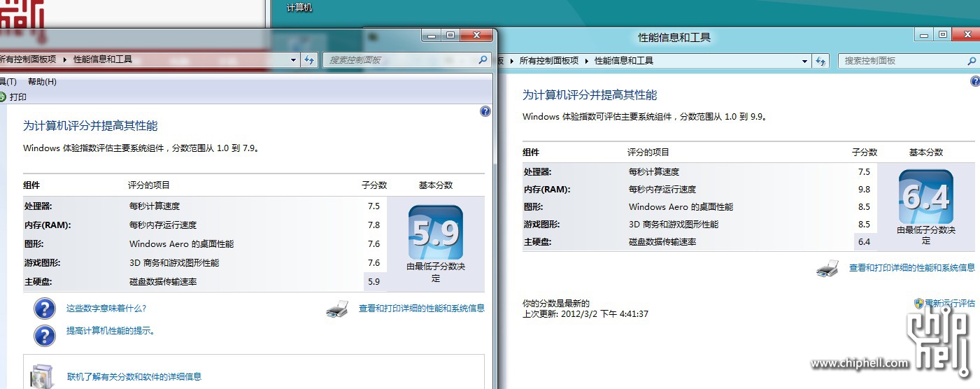Expand arrow after 所有控制面板项 in left window
The height and width of the screenshot is (389, 980).
pos(65,60)
